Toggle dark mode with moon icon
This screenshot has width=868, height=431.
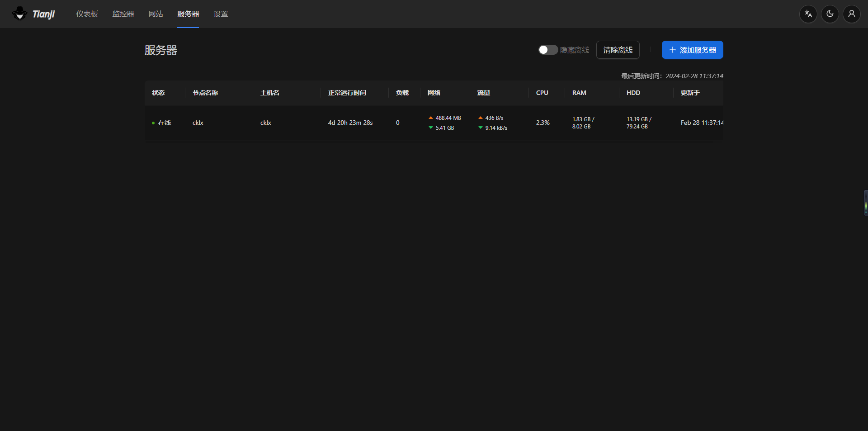(x=830, y=14)
